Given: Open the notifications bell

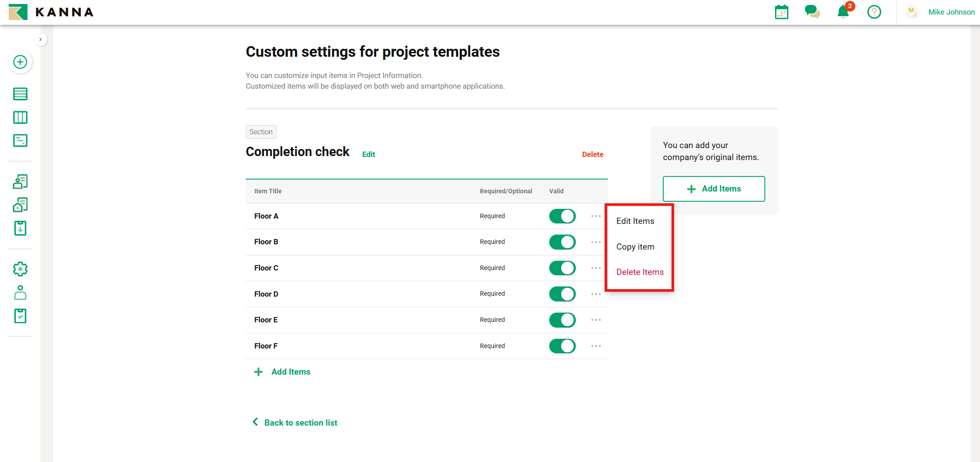Looking at the screenshot, I should point(843,12).
